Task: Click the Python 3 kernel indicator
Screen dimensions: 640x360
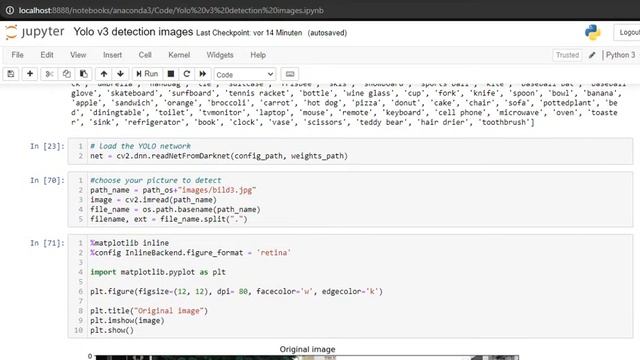Action: tap(620, 55)
